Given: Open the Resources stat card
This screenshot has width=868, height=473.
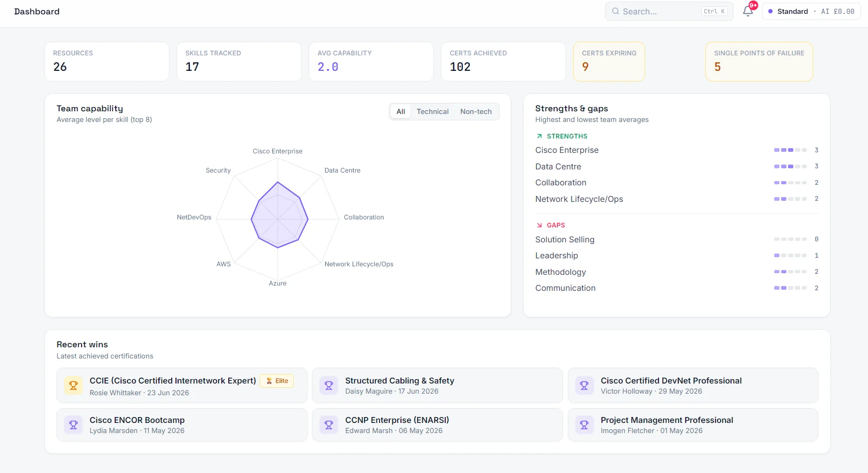Looking at the screenshot, I should (x=107, y=61).
